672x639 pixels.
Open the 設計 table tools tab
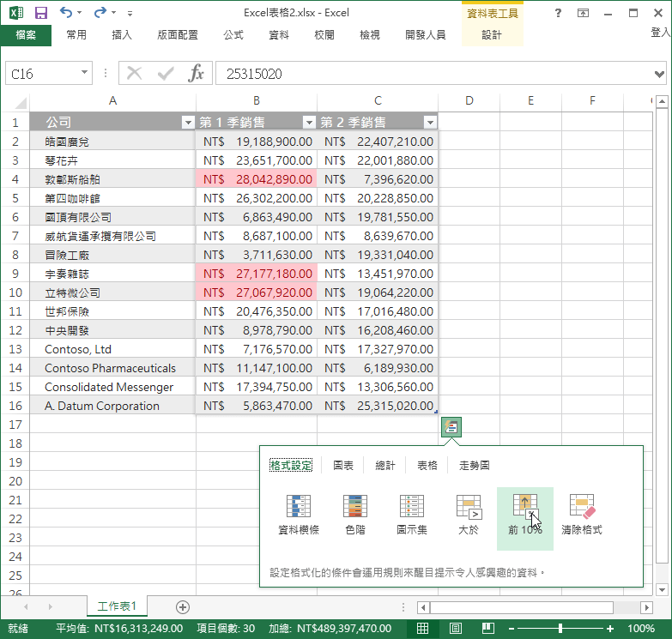492,34
